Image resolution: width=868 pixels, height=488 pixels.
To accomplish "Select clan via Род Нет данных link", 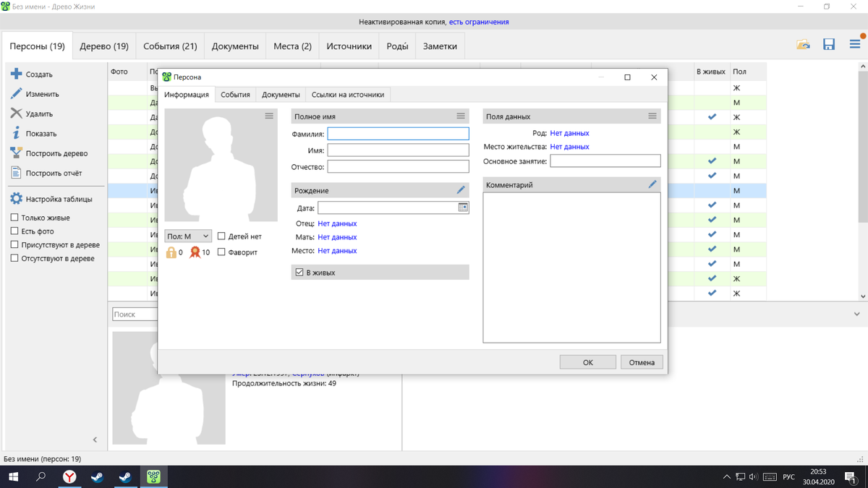I will (x=569, y=133).
